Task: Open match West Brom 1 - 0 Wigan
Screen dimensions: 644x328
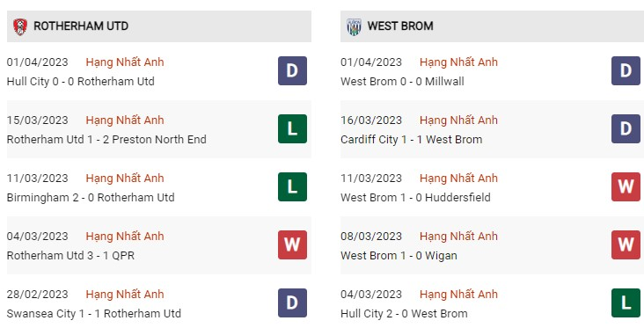Action: click(x=399, y=255)
